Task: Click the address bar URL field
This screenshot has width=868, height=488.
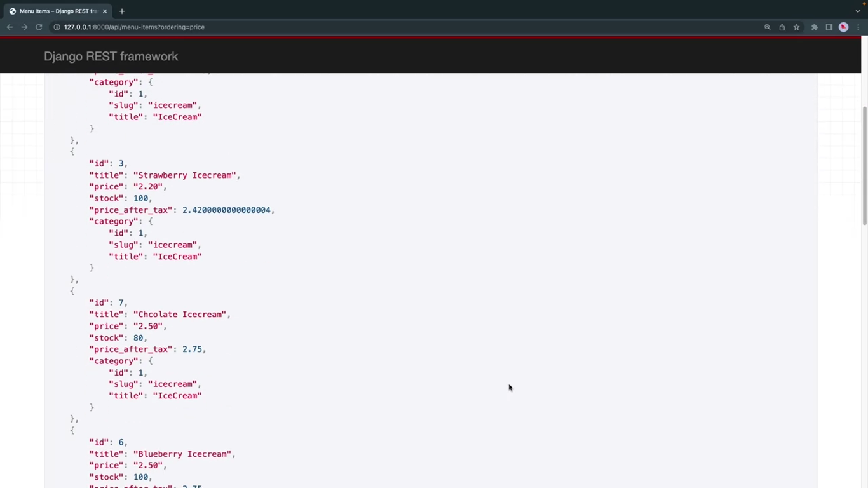Action: pos(381,27)
